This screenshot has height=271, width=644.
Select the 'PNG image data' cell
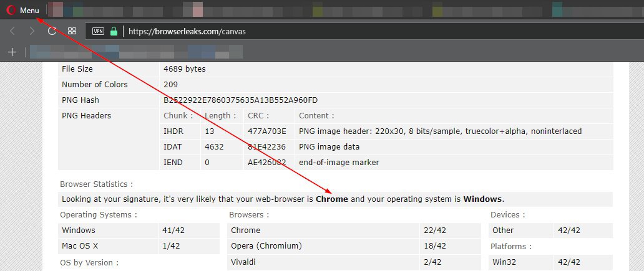point(329,147)
